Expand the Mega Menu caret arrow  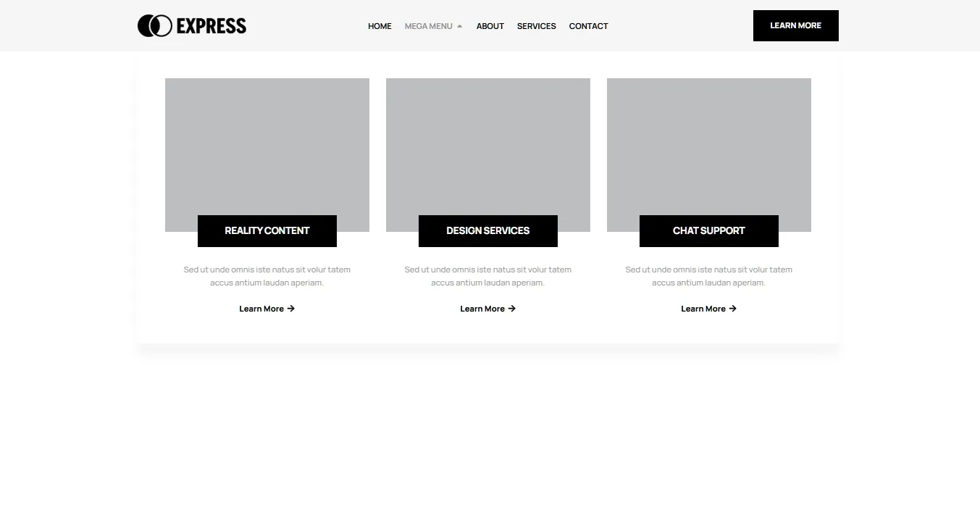click(x=459, y=26)
